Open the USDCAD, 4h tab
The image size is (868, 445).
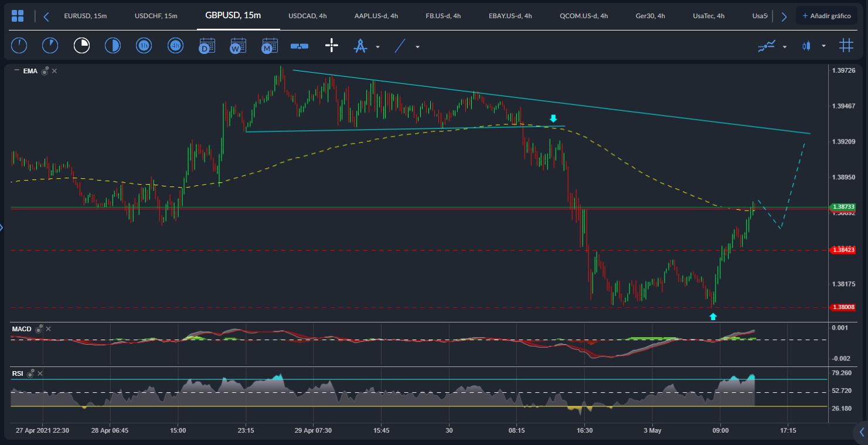(x=308, y=16)
